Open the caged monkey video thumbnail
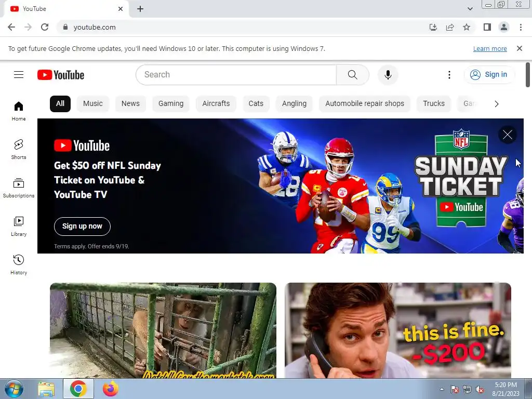The height and width of the screenshot is (399, 532). coord(163,330)
